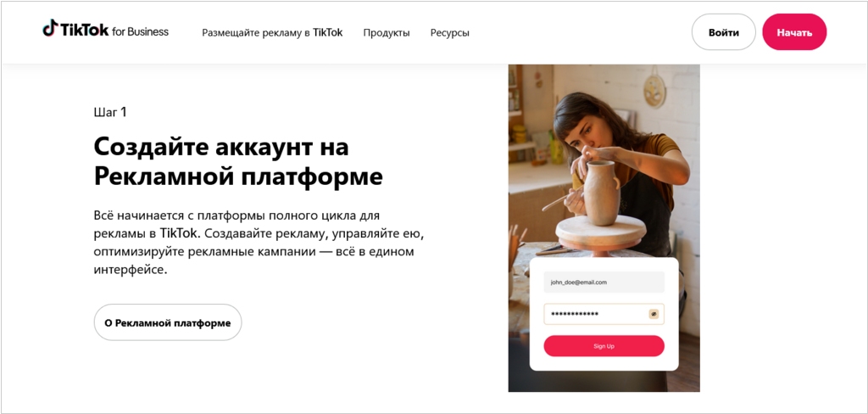868x414 pixels.
Task: Click the clay vase in the photo
Action: 601,193
